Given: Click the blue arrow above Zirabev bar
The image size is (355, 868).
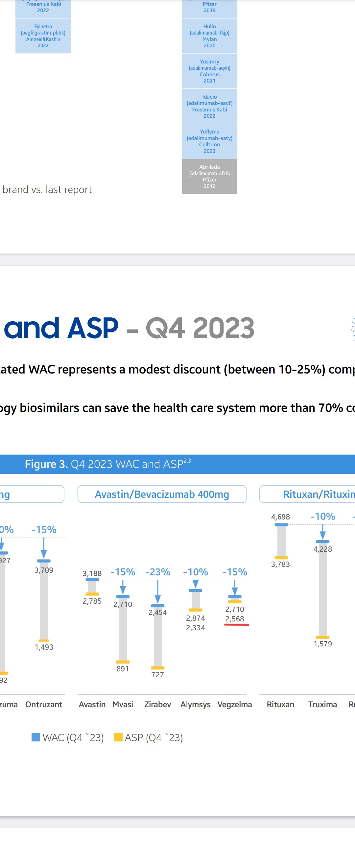Looking at the screenshot, I should [x=158, y=591].
